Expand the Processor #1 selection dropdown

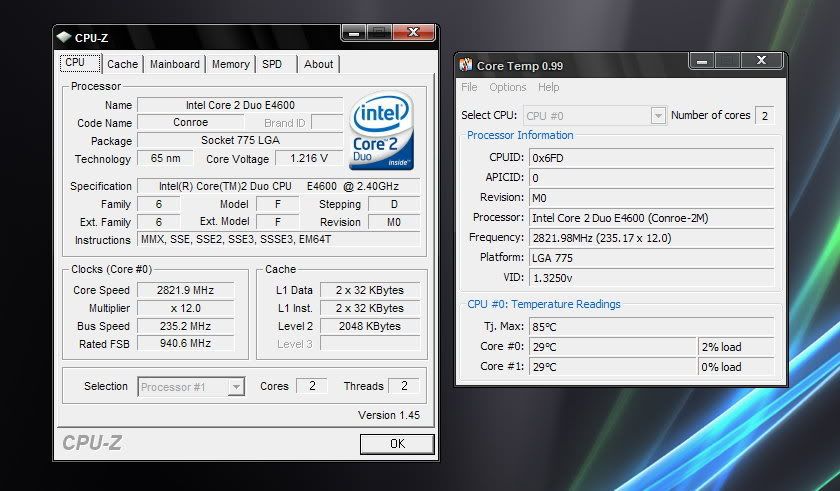click(235, 387)
